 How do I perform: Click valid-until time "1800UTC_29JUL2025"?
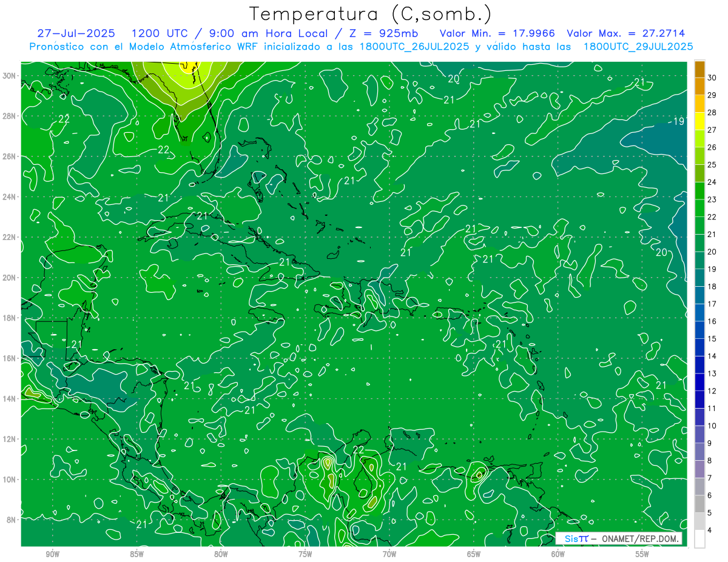(638, 46)
